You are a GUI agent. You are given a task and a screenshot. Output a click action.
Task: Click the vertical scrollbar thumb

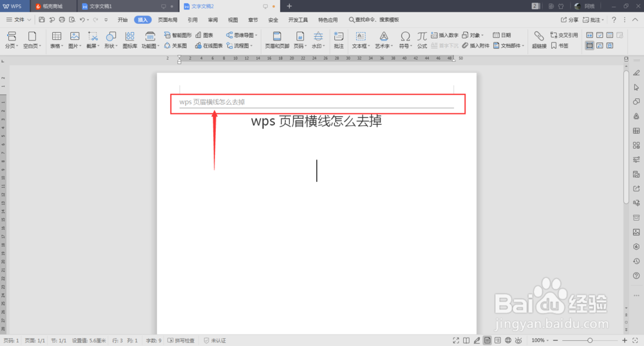[626, 137]
